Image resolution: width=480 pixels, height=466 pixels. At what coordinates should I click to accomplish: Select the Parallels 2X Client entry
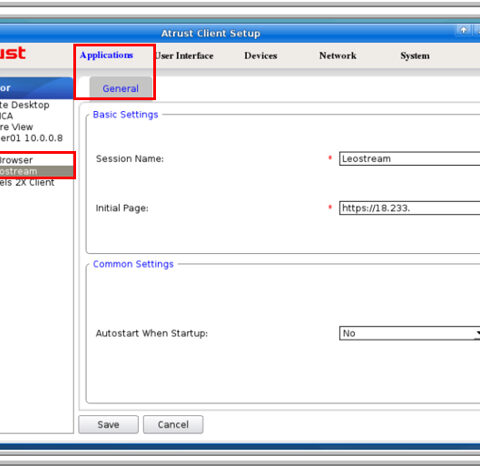(27, 182)
